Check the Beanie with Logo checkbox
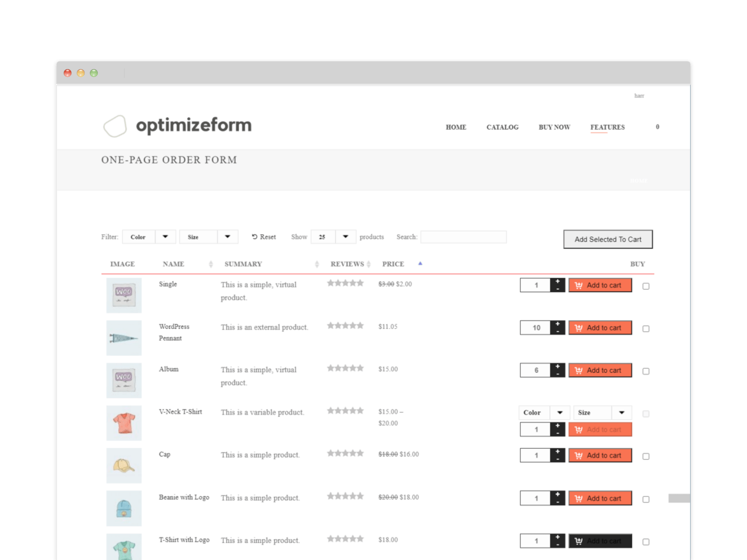The image size is (747, 560). (x=646, y=499)
